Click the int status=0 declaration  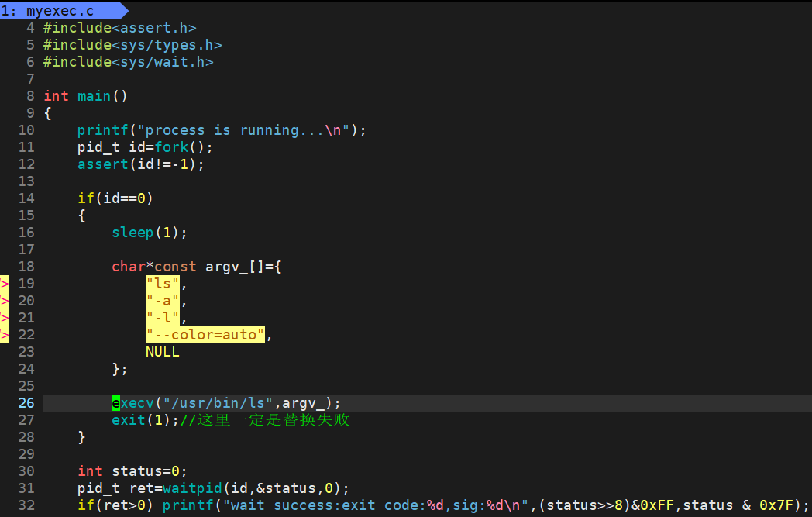[132, 471]
